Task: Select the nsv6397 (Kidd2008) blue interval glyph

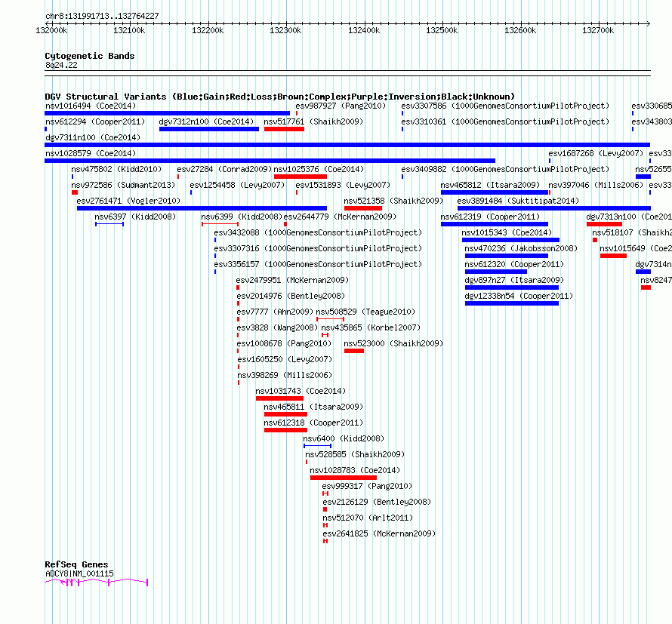Action: (x=109, y=224)
